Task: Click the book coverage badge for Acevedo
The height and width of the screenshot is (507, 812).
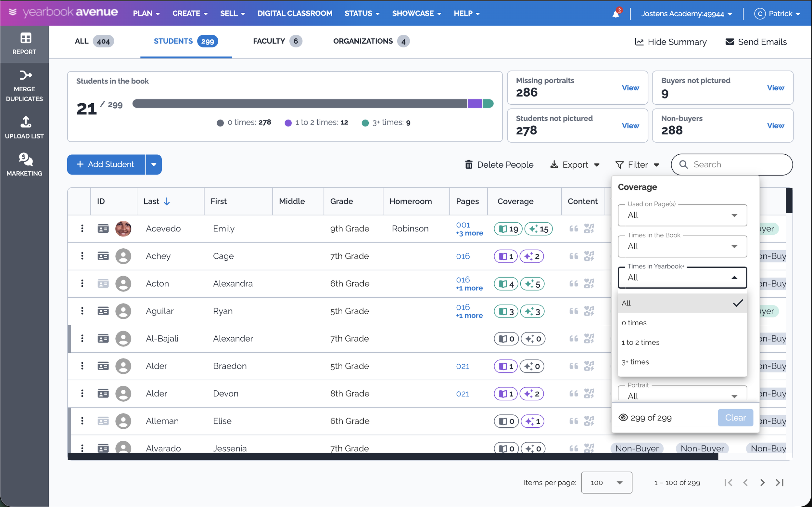Action: (x=508, y=229)
